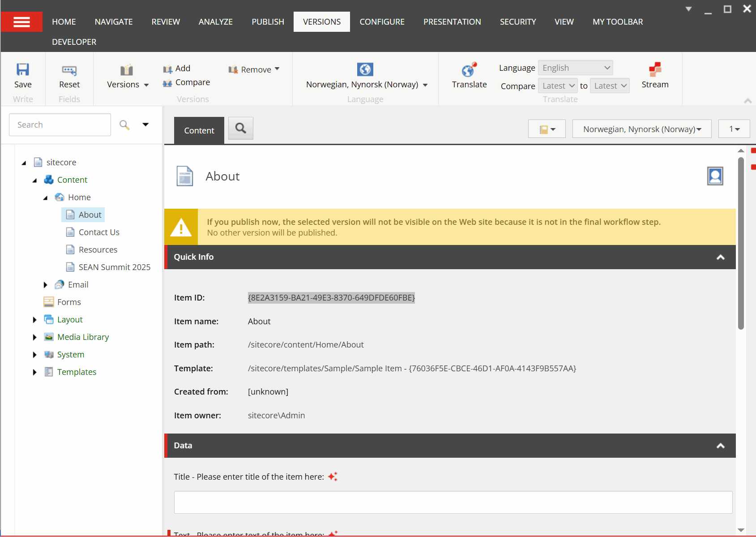The height and width of the screenshot is (537, 756).
Task: Click the magnifier search tab beside Content
Action: pos(241,129)
